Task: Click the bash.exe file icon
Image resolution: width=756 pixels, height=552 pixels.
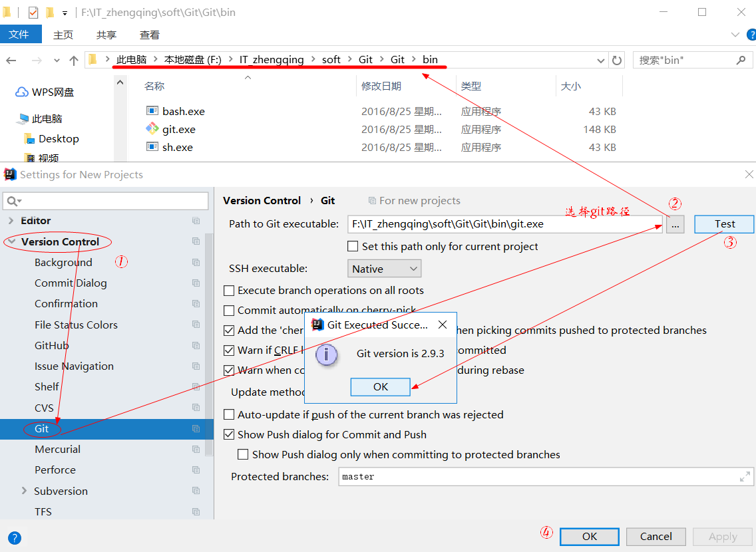Action: [x=152, y=111]
